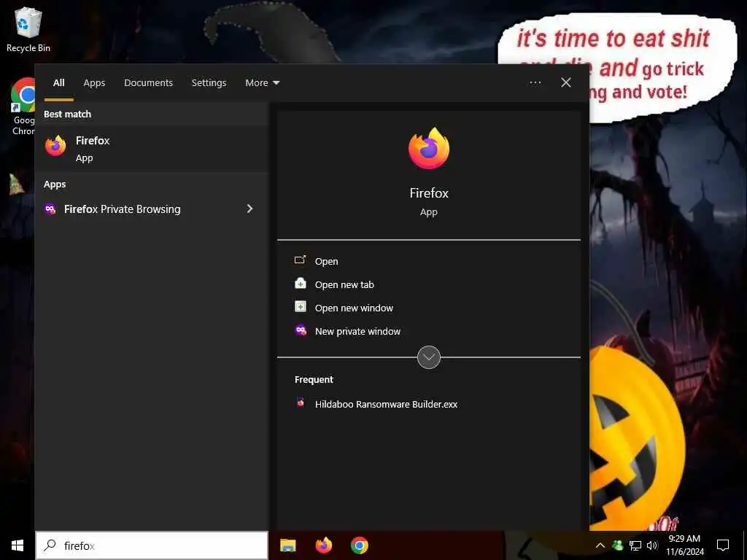Switch to Apps search tab

coord(94,83)
